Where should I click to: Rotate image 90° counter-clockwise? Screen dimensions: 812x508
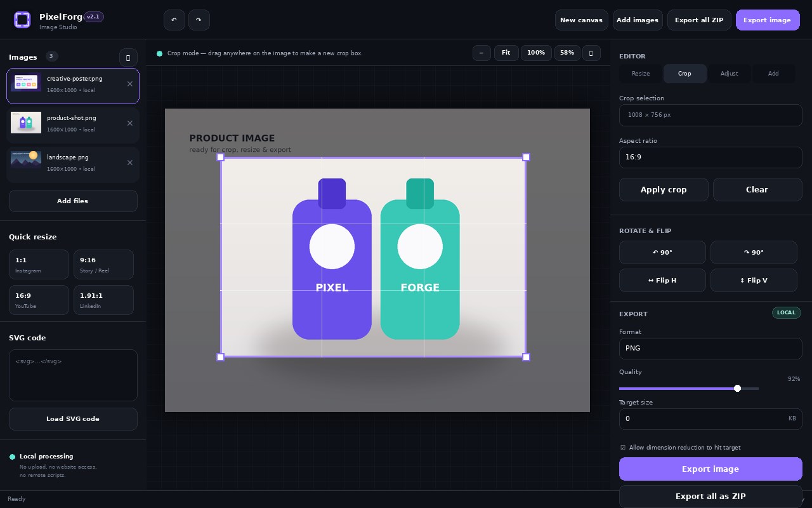662,252
